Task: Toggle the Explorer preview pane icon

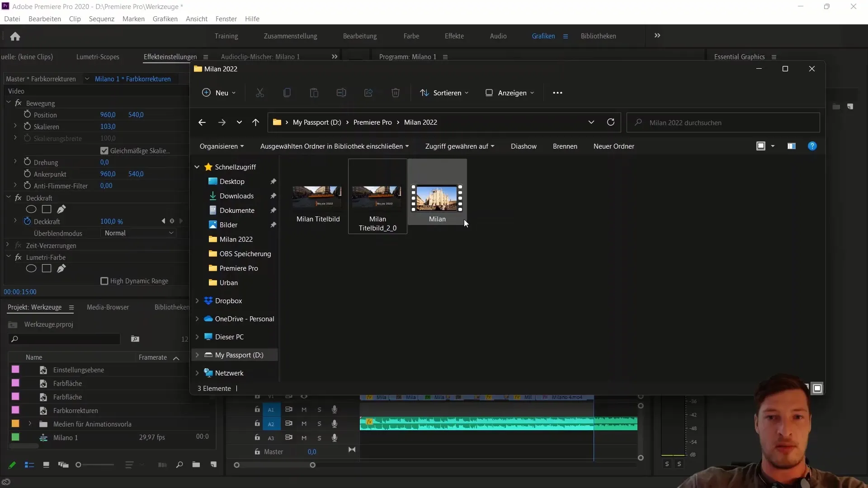Action: [791, 146]
